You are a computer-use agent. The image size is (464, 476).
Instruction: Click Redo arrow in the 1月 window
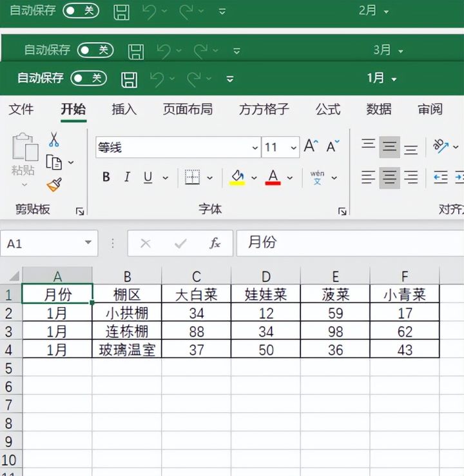click(x=194, y=79)
